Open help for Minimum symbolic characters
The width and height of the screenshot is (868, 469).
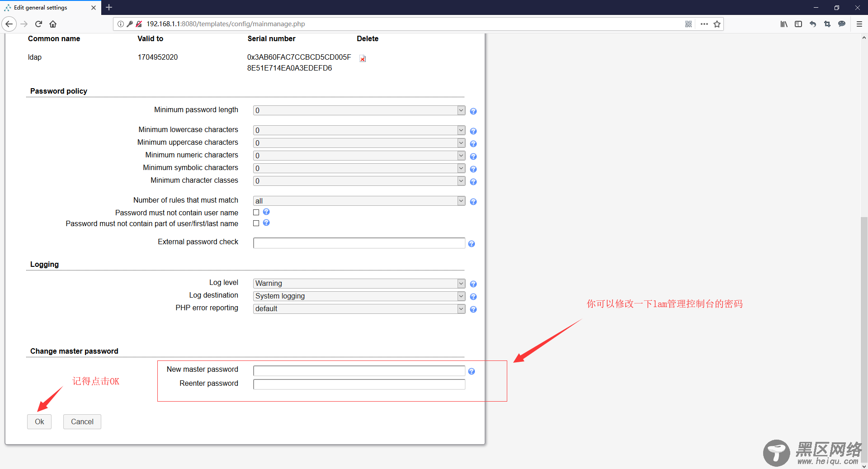tap(473, 169)
